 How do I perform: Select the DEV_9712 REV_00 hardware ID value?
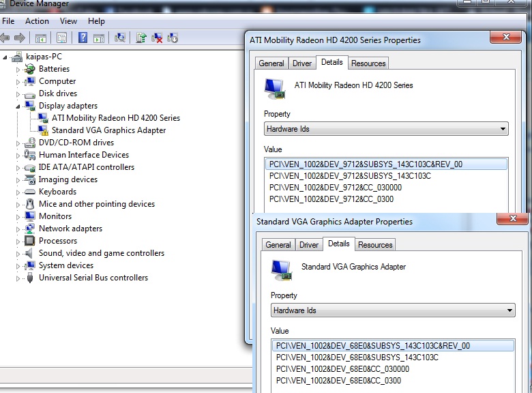[x=366, y=164]
